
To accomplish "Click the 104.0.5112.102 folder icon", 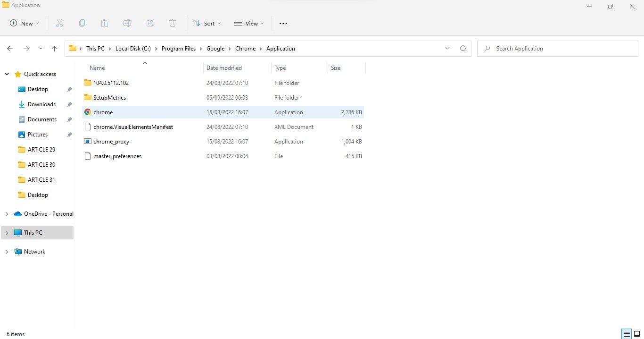I will click(87, 83).
